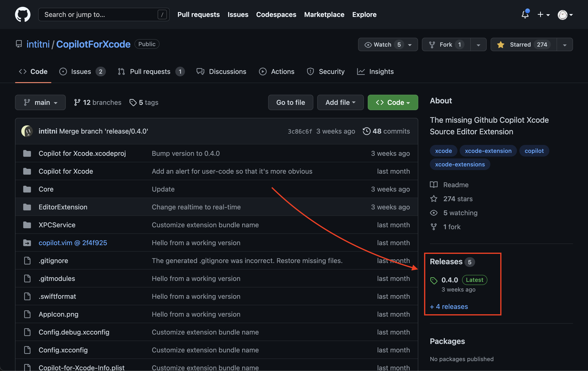This screenshot has width=588, height=371.
Task: Open the green Code dropdown
Action: [x=393, y=102]
